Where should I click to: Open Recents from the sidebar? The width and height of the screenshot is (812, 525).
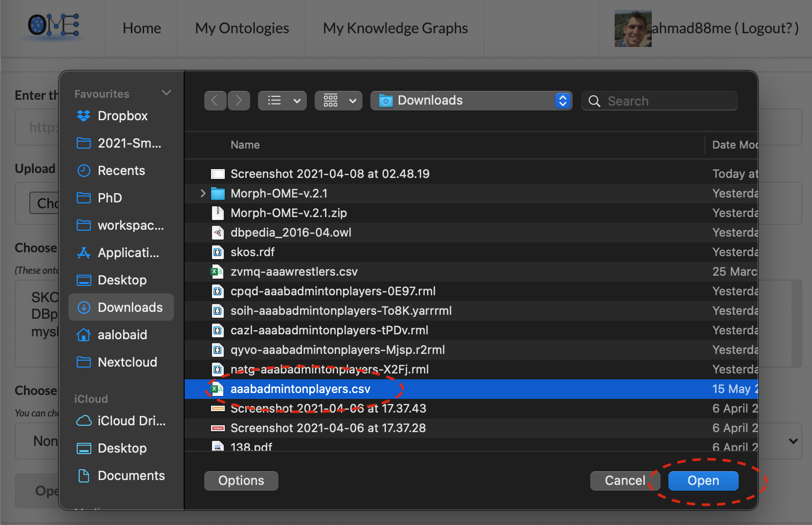pyautogui.click(x=121, y=171)
